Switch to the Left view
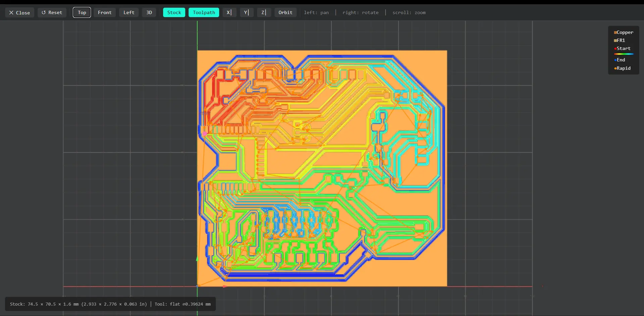 129,13
